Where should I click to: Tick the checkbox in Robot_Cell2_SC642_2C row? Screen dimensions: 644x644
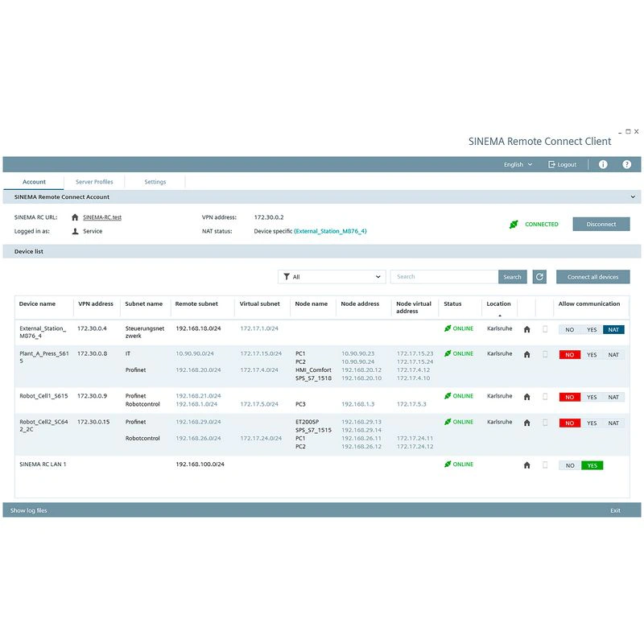545,422
